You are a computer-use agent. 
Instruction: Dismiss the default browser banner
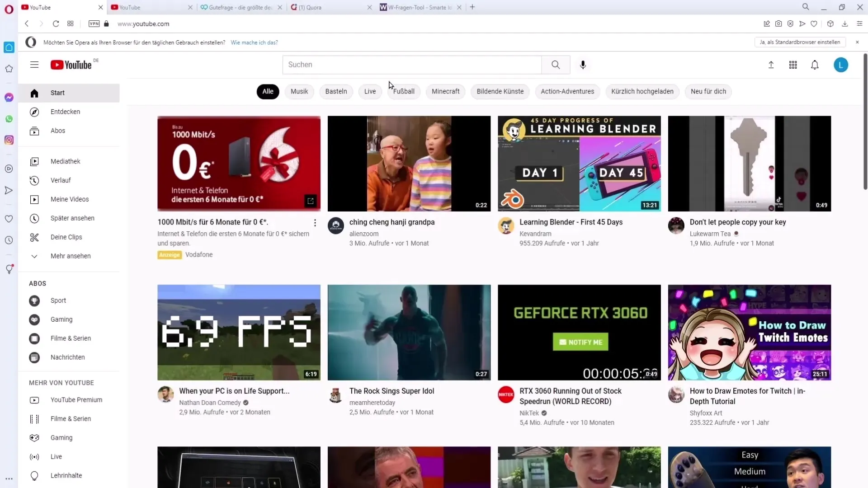point(857,42)
